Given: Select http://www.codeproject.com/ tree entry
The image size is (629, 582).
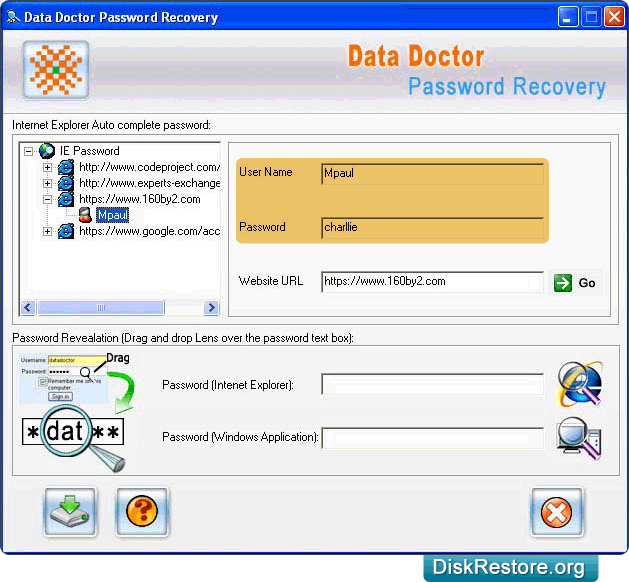Looking at the screenshot, I should 149,167.
